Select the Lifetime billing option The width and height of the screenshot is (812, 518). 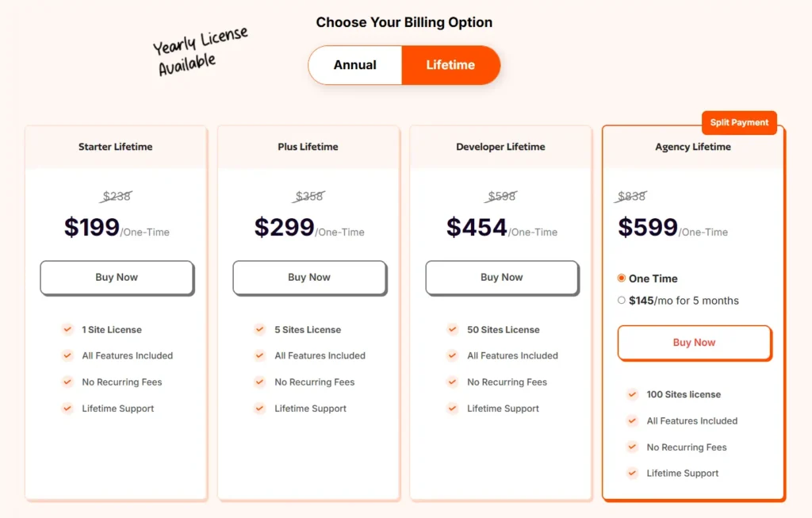[x=450, y=65]
